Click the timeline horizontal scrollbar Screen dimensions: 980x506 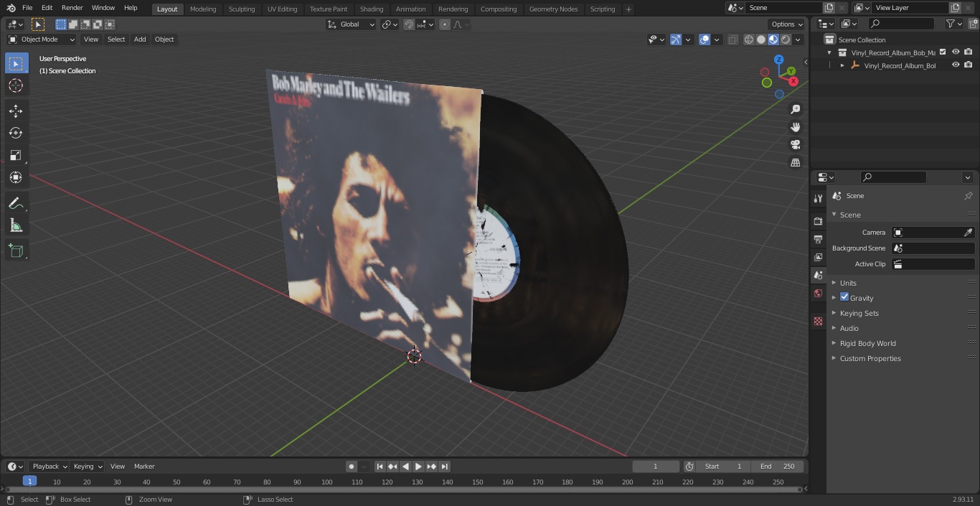pos(403,489)
